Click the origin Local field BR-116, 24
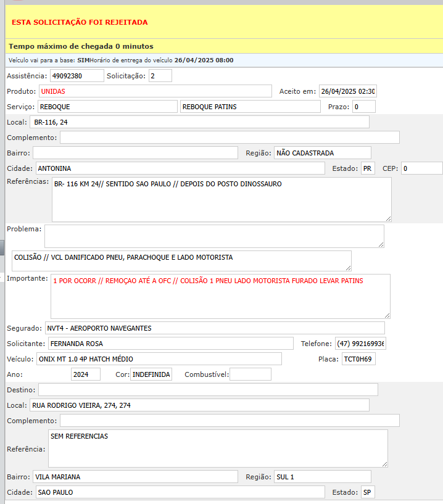 pyautogui.click(x=199, y=122)
